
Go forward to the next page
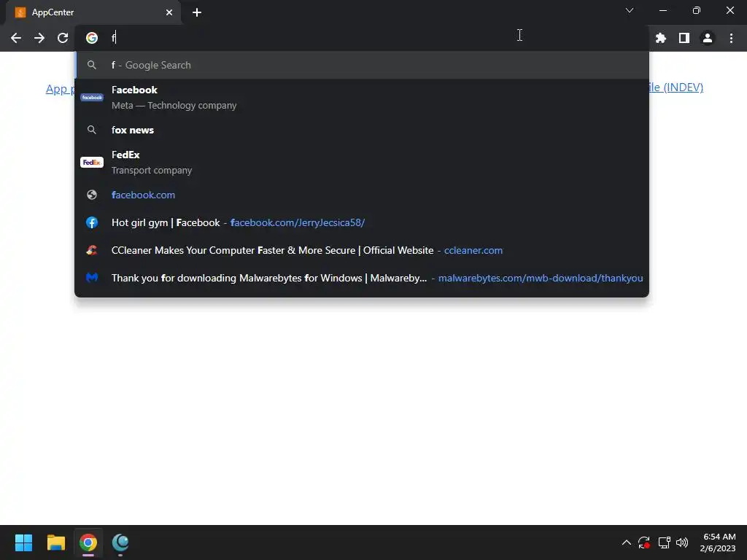pyautogui.click(x=39, y=38)
